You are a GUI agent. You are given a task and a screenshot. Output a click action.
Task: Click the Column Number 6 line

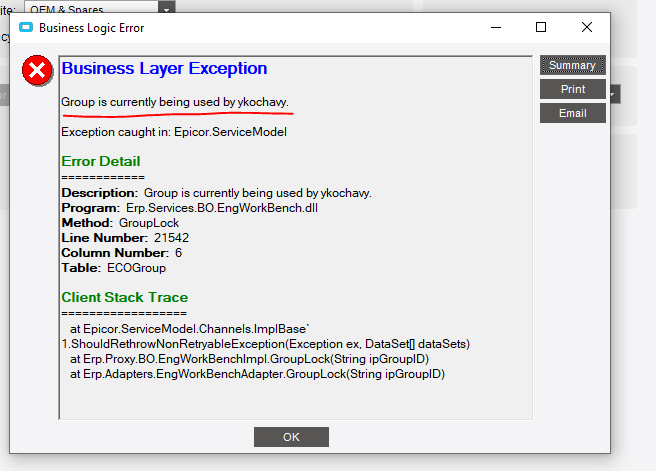tap(122, 253)
